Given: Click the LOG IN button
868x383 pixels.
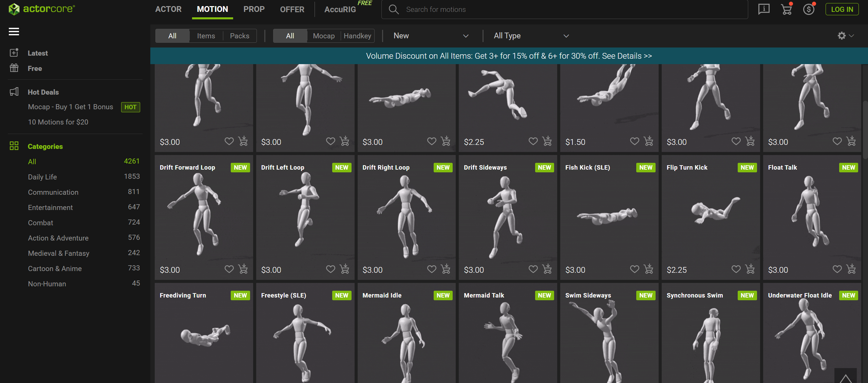Looking at the screenshot, I should pos(842,9).
